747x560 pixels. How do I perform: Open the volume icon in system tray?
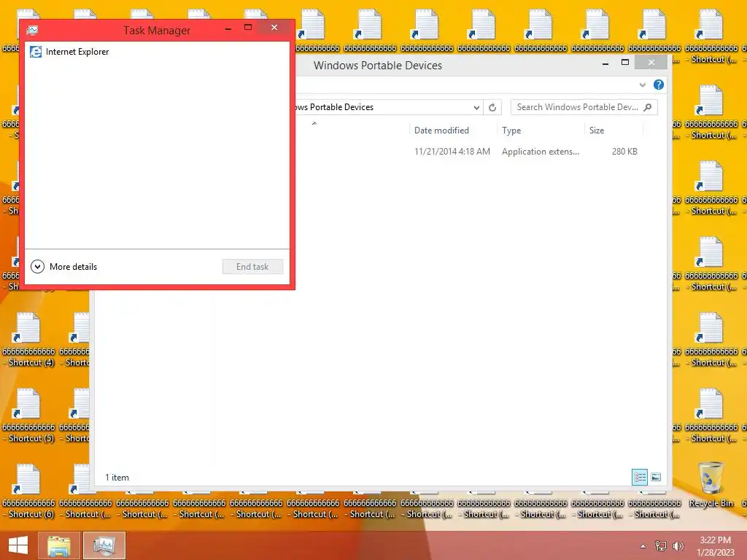click(x=678, y=546)
